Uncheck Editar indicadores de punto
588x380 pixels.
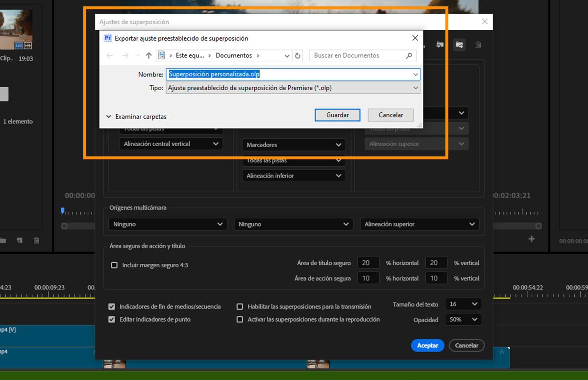[112, 319]
